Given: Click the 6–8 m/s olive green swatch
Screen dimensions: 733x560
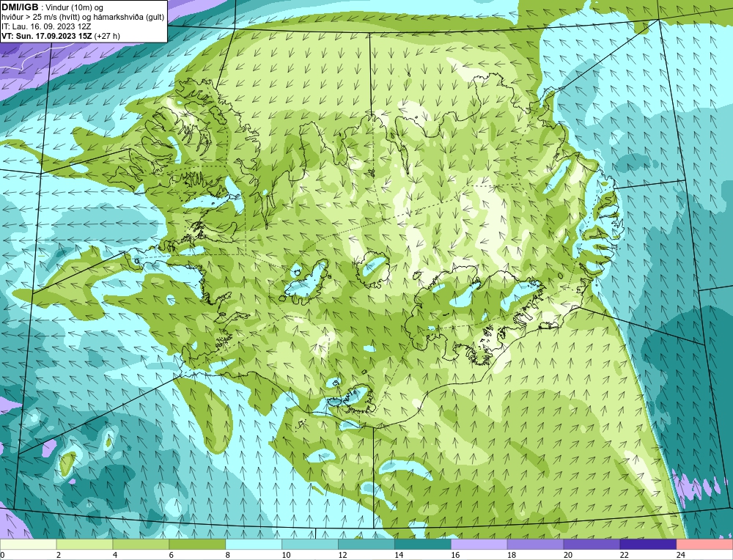Looking at the screenshot, I should [197, 545].
